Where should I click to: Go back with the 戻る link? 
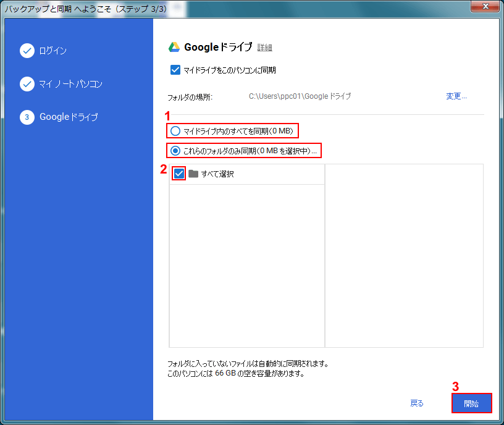coord(417,403)
